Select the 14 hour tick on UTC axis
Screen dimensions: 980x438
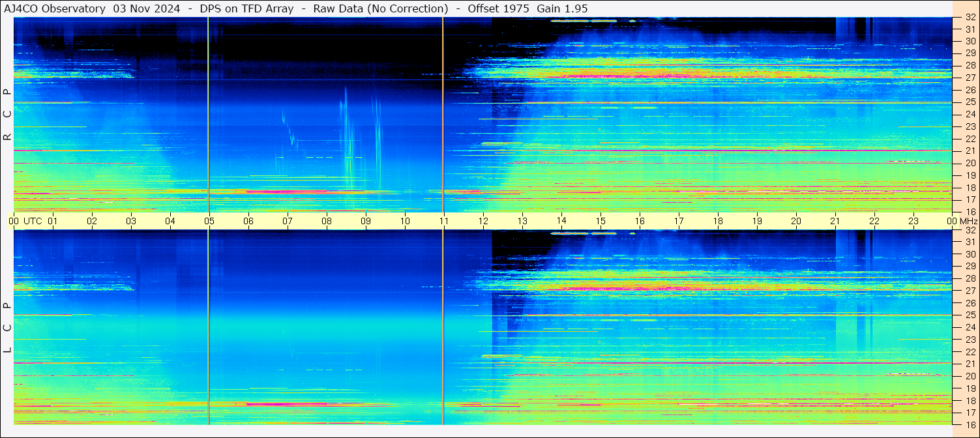click(x=561, y=221)
